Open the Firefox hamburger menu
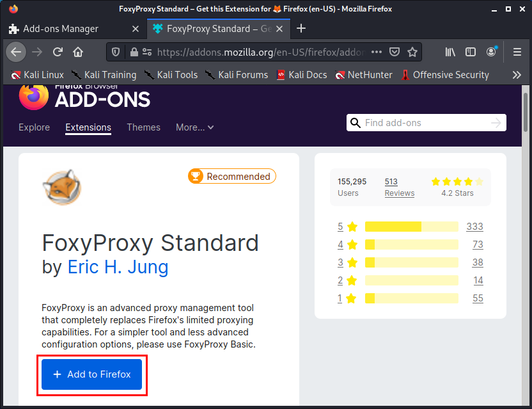Image resolution: width=532 pixels, height=409 pixels. point(517,52)
